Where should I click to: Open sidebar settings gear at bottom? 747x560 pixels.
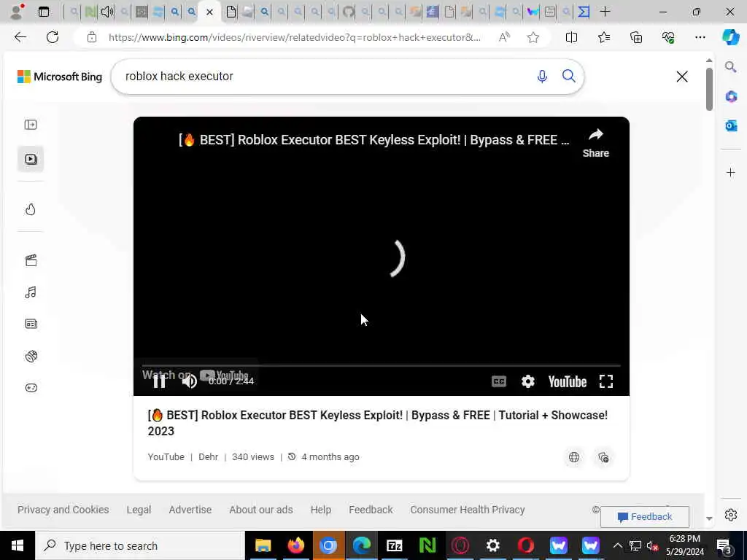click(731, 515)
